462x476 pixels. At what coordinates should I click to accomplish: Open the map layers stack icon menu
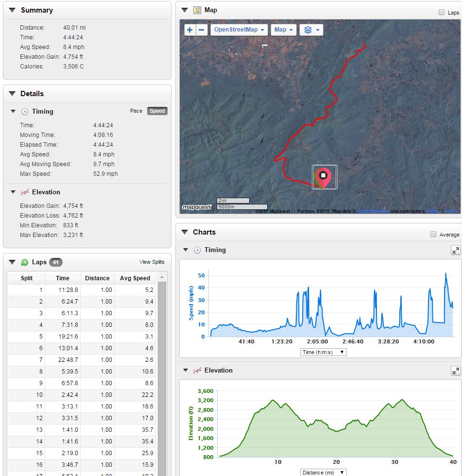(311, 30)
